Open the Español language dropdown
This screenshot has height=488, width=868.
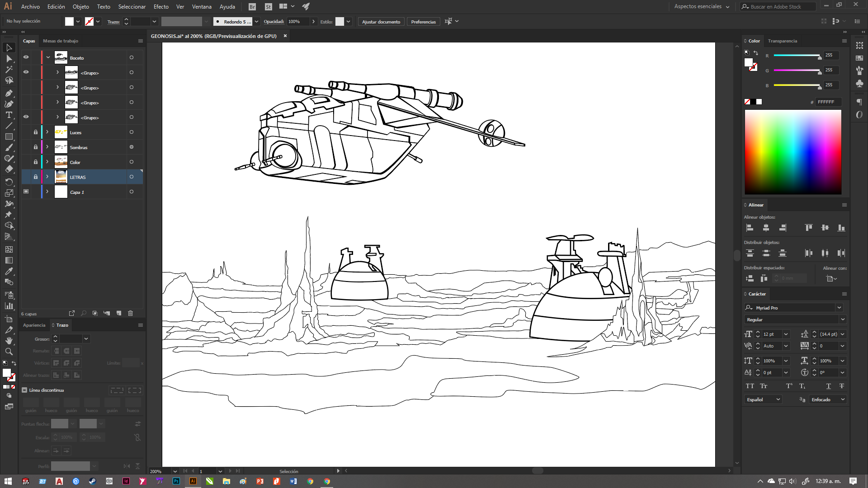click(763, 399)
